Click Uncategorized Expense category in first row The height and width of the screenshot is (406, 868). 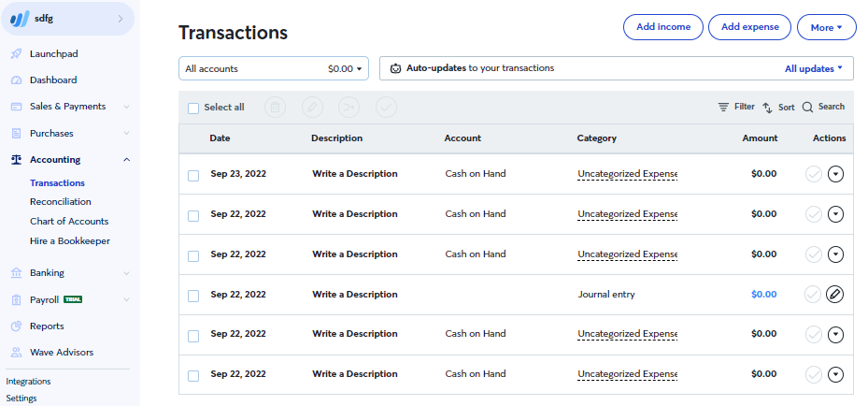point(627,174)
